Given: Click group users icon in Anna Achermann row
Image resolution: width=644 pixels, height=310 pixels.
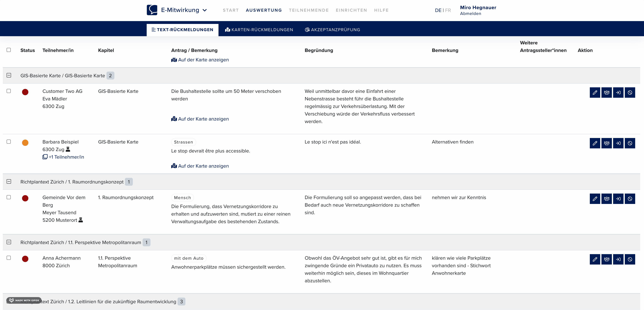Looking at the screenshot, I should tap(607, 259).
